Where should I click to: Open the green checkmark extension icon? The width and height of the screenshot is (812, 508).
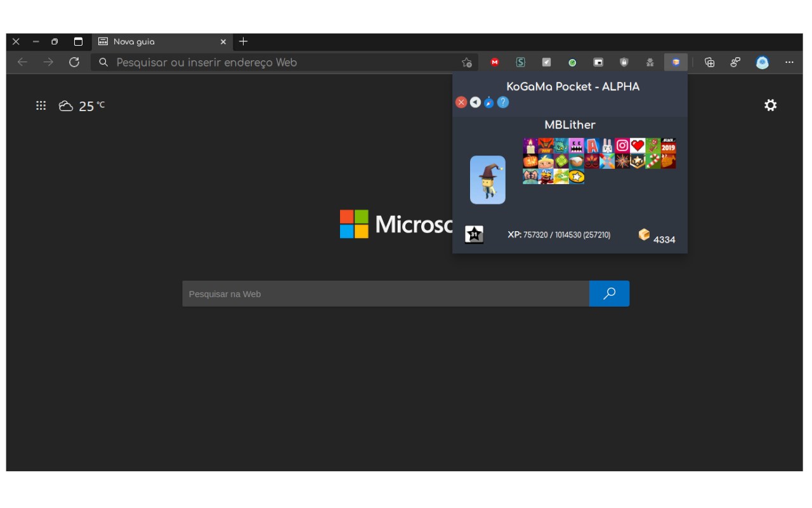572,62
